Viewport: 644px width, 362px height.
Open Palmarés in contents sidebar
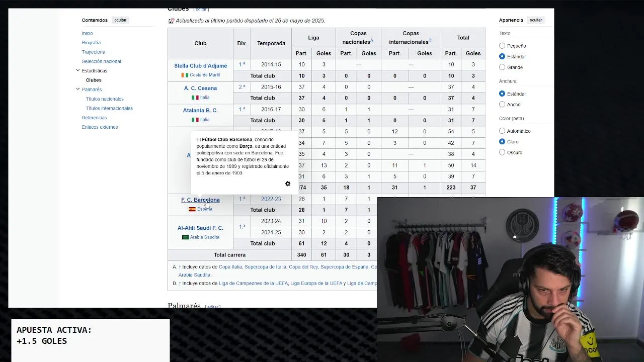(x=92, y=89)
